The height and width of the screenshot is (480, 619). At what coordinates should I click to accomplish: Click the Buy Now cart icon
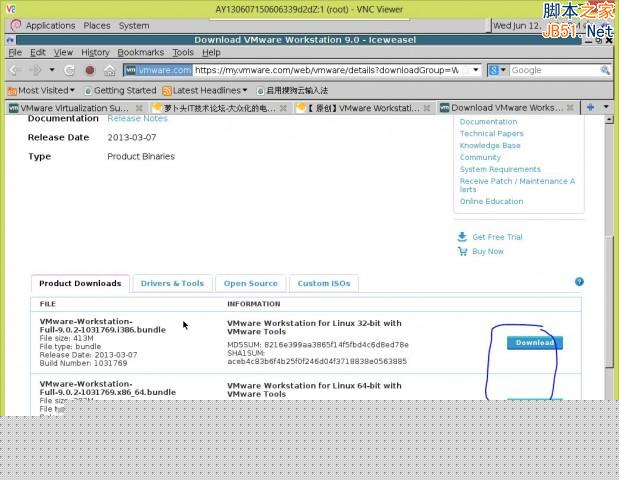point(462,251)
